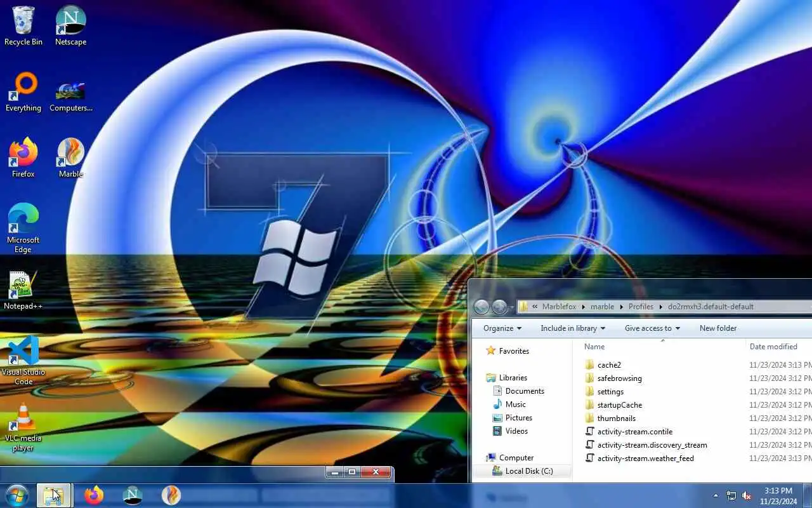The width and height of the screenshot is (812, 508).
Task: Select the Visual Studio Code desktop icon
Action: coord(23,361)
